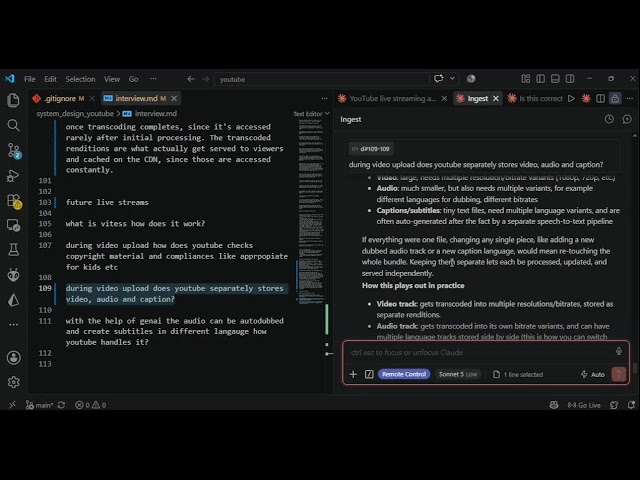Click the editor minimap
The width and height of the screenshot is (640, 480).
click(311, 212)
